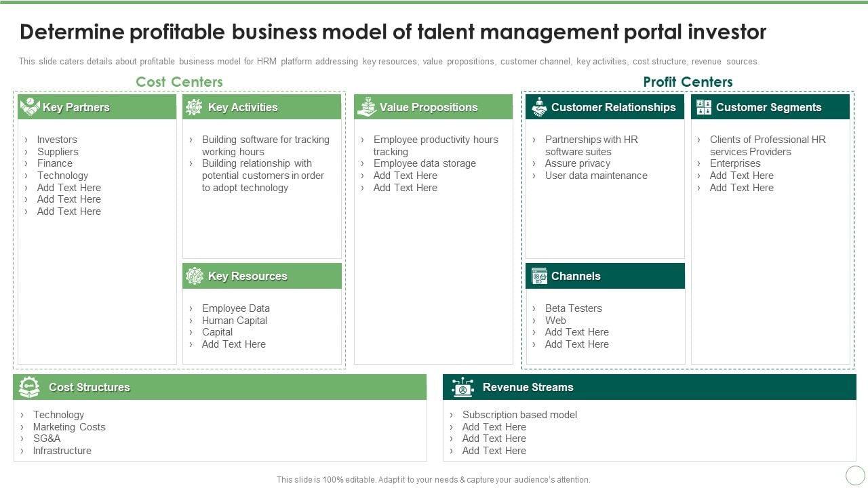Click the Revenue Streams header bar
Screen dimensions: 868x488
point(649,387)
